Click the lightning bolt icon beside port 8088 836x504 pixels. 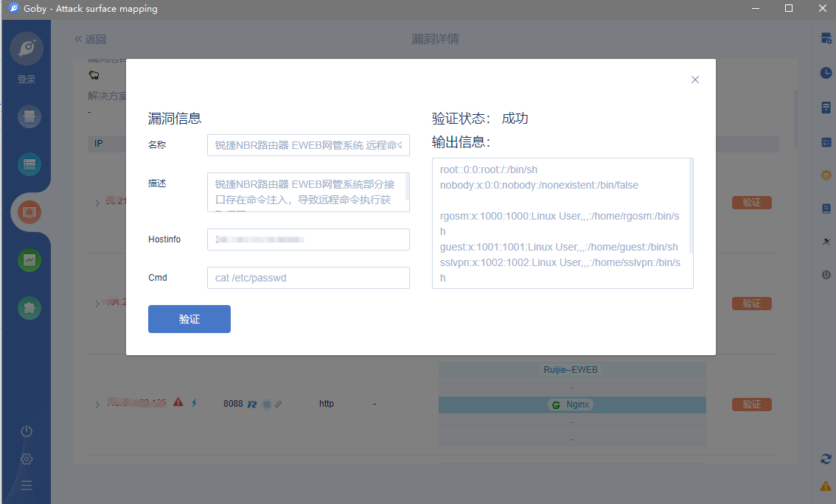point(194,403)
